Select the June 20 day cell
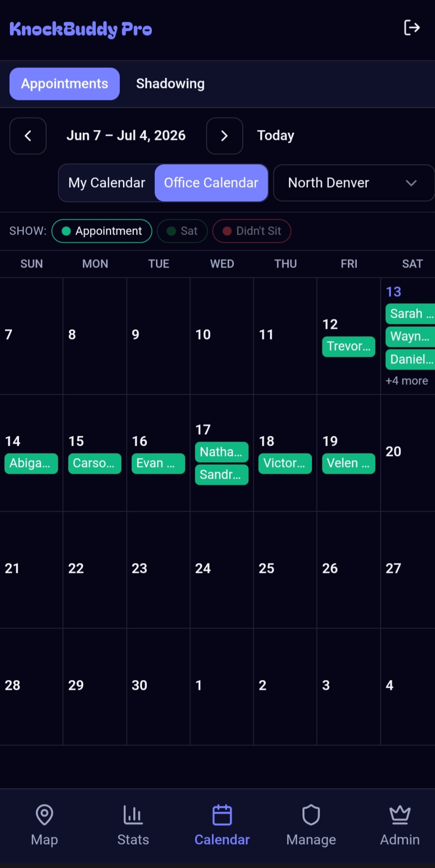Screen dimensions: 435x868 pos(408,453)
